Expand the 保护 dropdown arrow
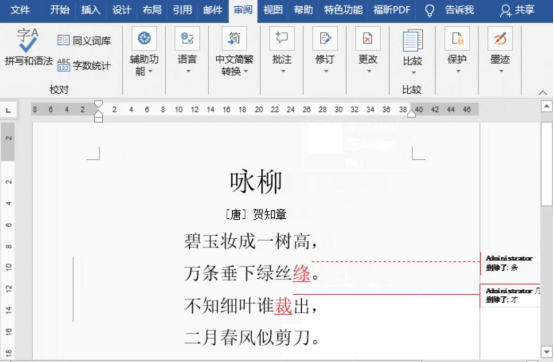Screen dimensions: 554x362 (x=458, y=71)
